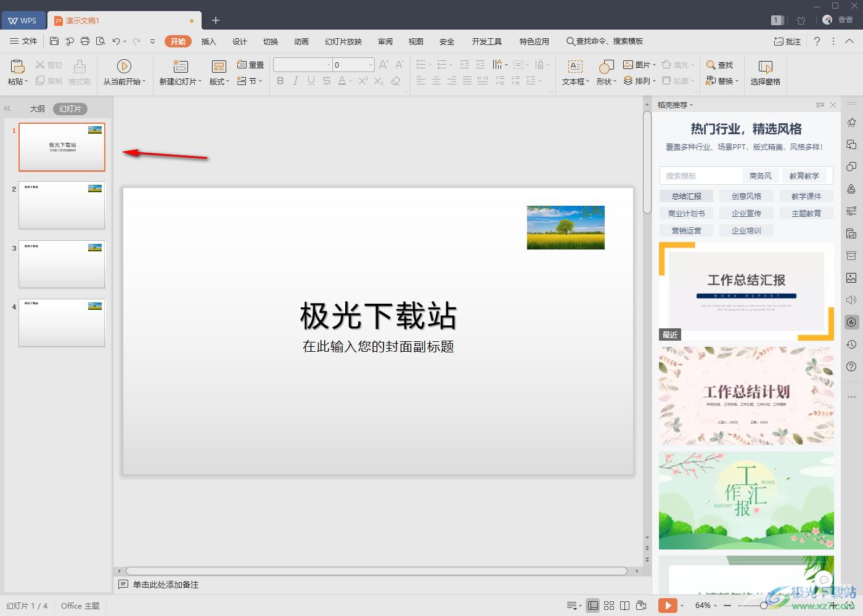
Task: Collapse the slide panel with double chevron
Action: 7,108
